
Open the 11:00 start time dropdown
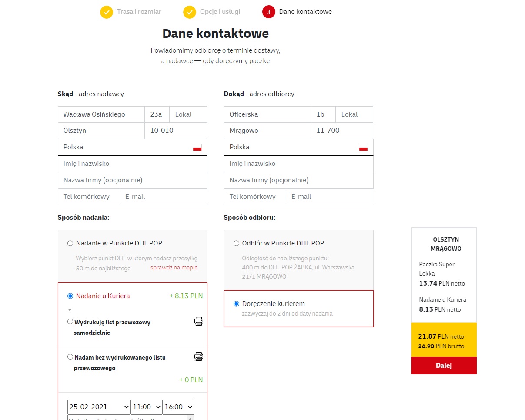click(147, 407)
